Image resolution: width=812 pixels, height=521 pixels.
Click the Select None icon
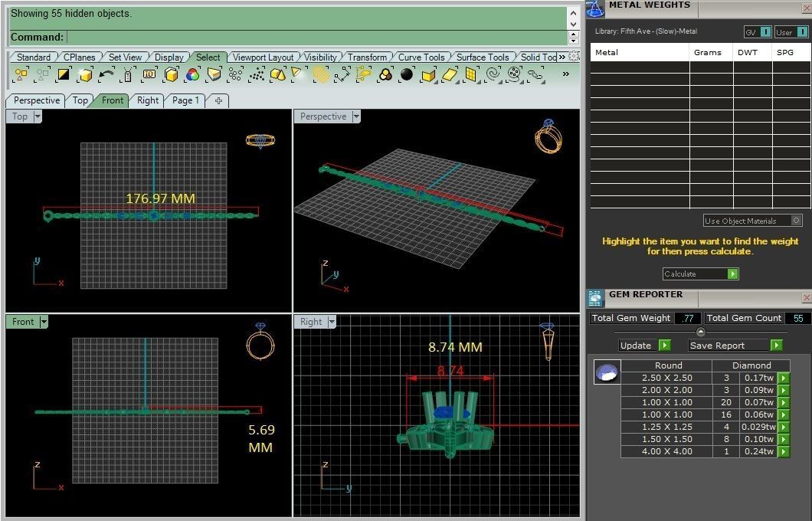coord(41,75)
